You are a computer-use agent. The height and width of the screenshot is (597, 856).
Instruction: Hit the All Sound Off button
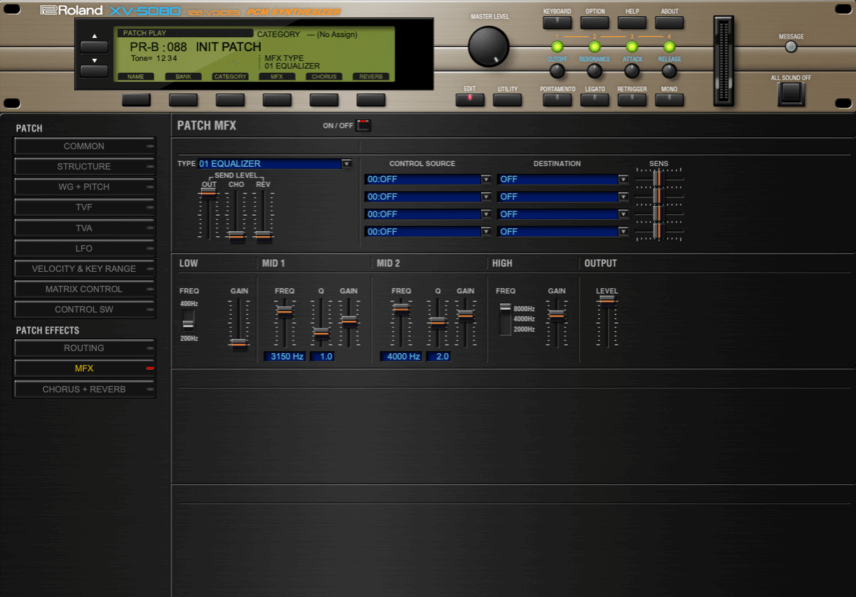790,94
